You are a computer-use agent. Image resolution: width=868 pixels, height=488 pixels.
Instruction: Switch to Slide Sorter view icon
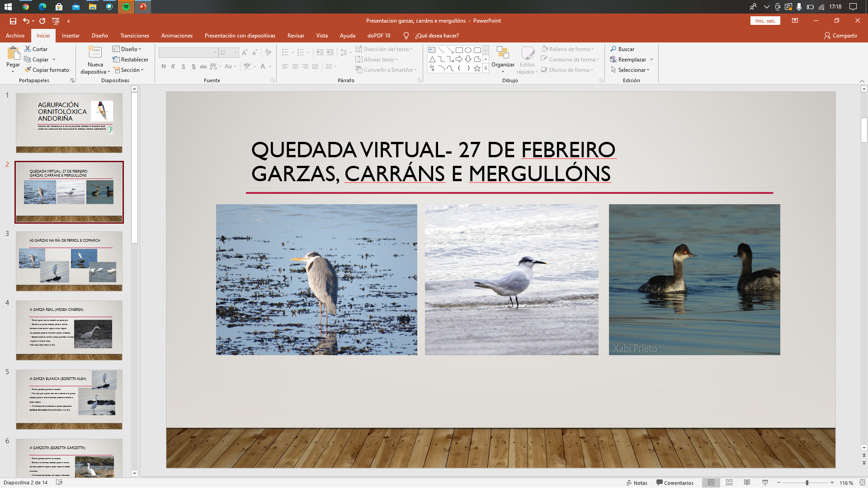coord(729,483)
